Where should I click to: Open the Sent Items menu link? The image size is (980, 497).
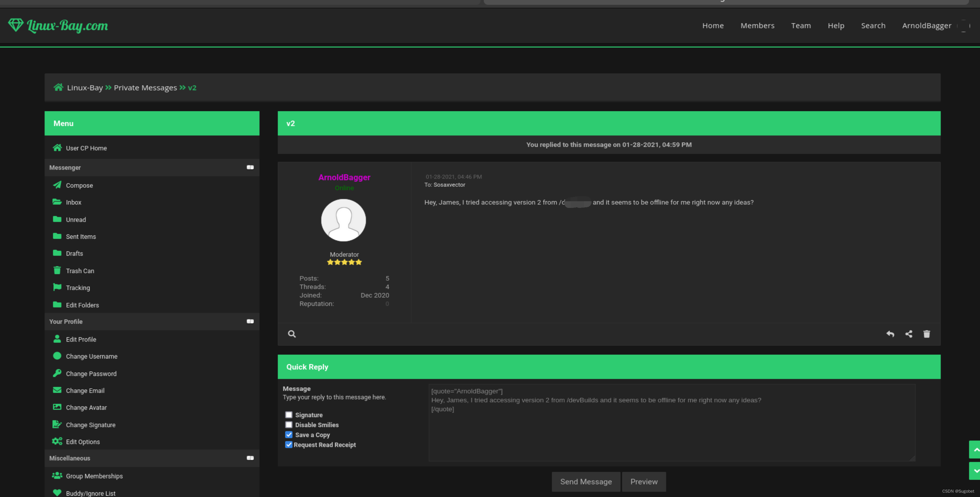[x=81, y=236]
